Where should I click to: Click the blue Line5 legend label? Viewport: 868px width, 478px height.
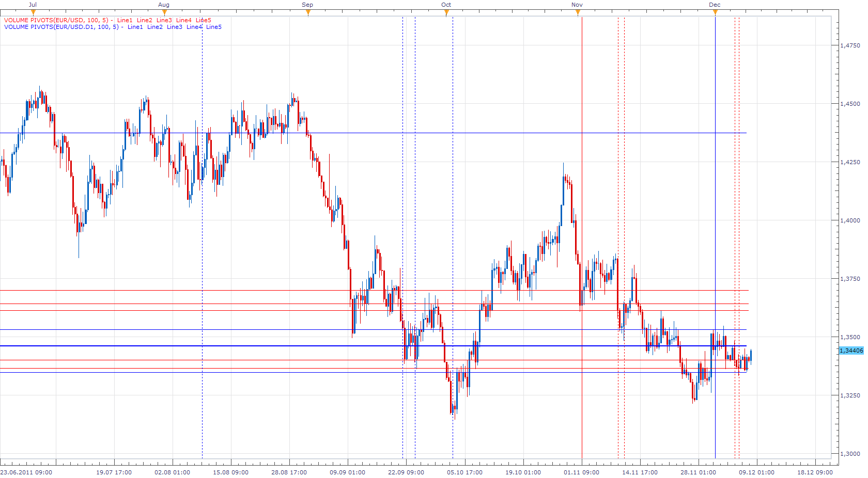click(x=214, y=27)
